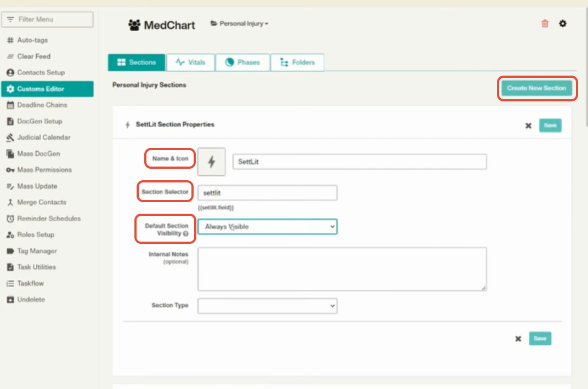Click the Mass Permissions key icon
588x389 pixels.
click(10, 170)
